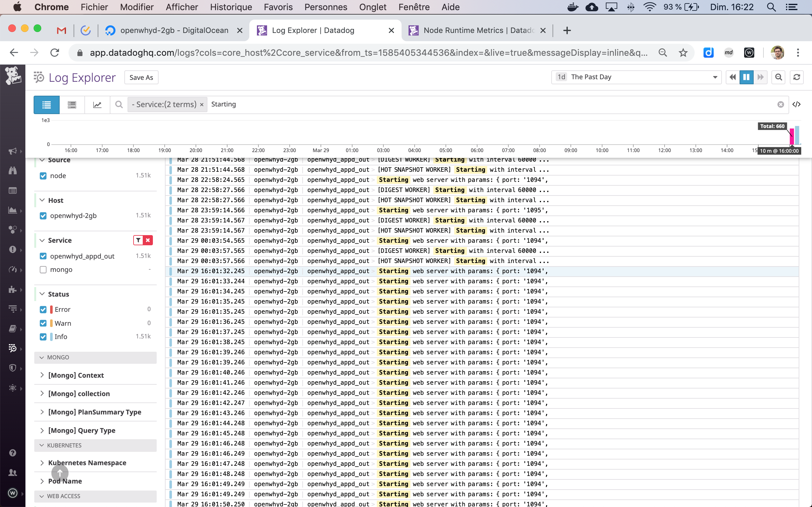Open the help question mark icon
The image size is (812, 507).
tap(12, 453)
